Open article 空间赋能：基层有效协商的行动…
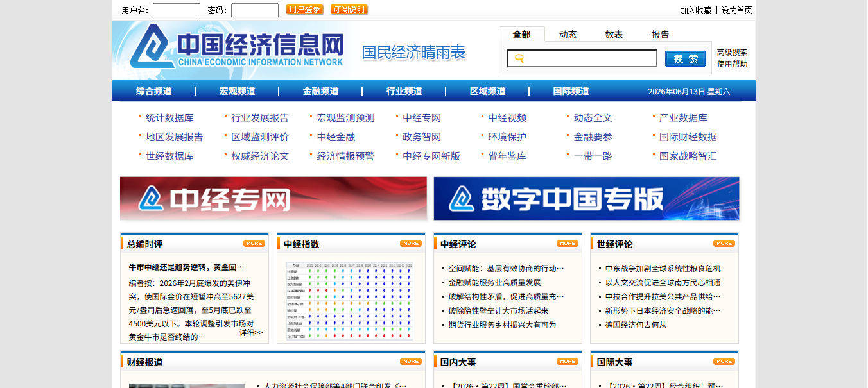 [x=506, y=268]
